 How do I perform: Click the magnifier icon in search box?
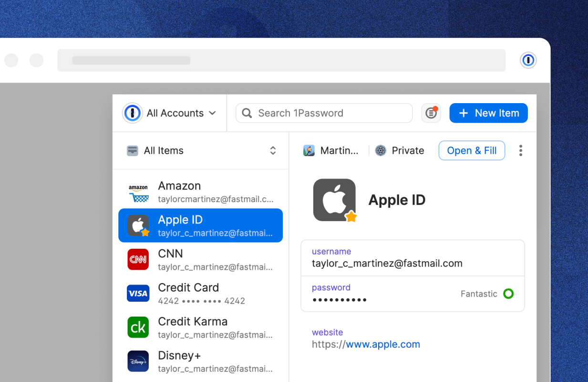247,113
